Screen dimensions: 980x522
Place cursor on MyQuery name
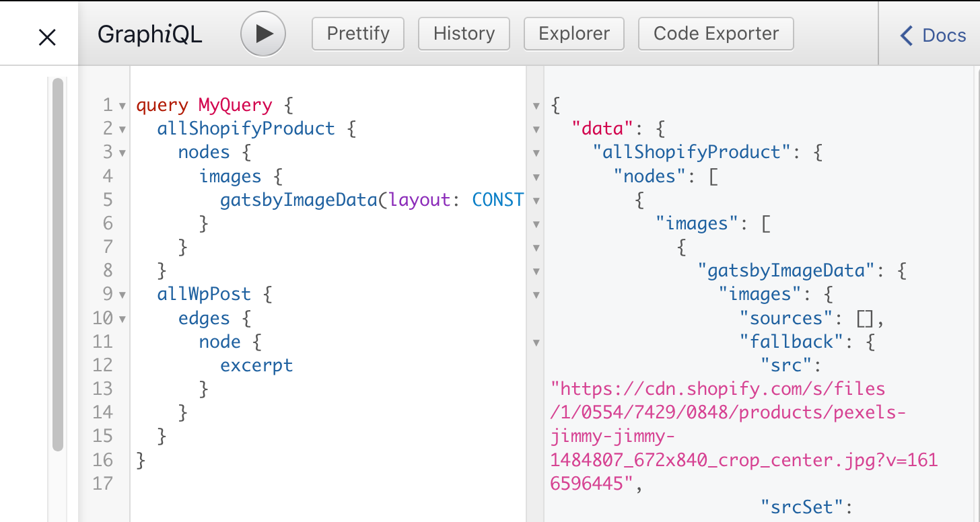pyautogui.click(x=235, y=105)
